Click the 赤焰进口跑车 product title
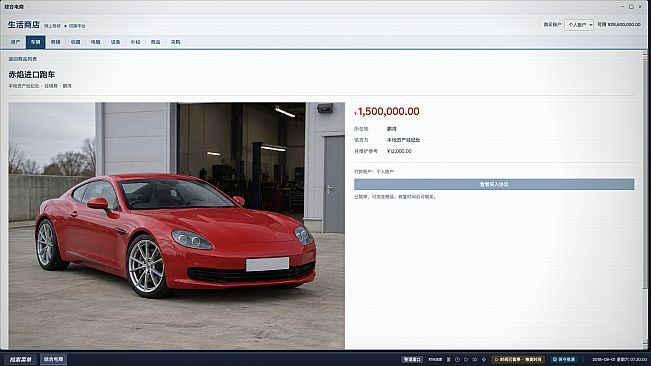651x366 pixels. (x=32, y=75)
